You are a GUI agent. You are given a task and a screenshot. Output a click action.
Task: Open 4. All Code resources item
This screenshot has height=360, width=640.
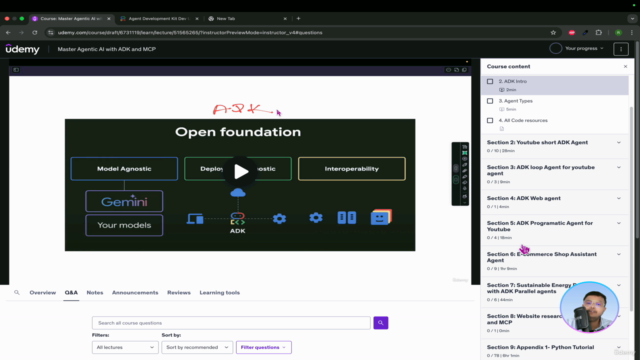click(554, 124)
